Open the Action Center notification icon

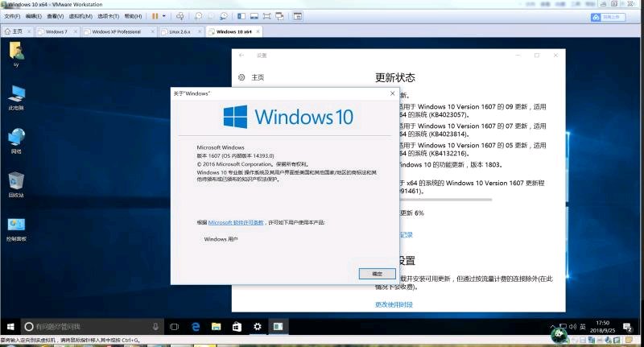click(x=627, y=328)
